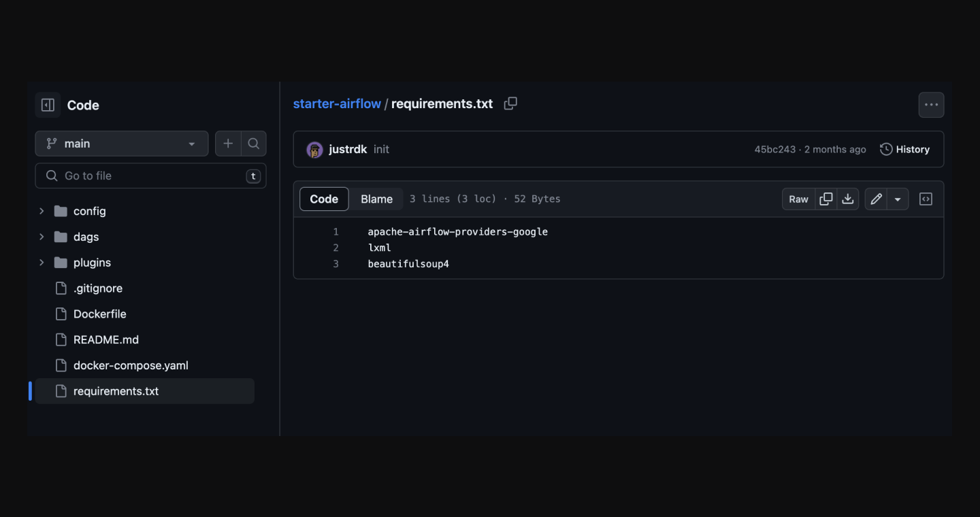Open the kebab more-options menu
The height and width of the screenshot is (517, 980).
point(931,104)
